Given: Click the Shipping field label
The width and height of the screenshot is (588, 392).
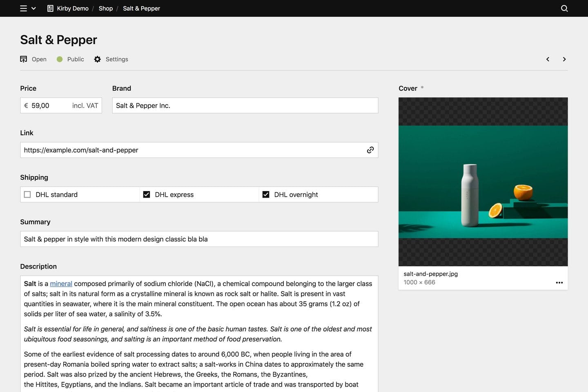Looking at the screenshot, I should [x=34, y=177].
